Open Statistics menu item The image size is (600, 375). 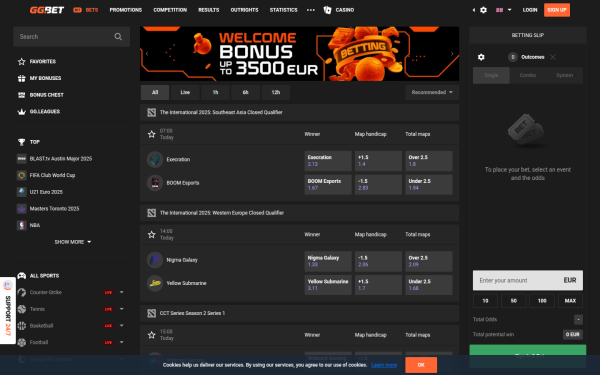tap(284, 10)
